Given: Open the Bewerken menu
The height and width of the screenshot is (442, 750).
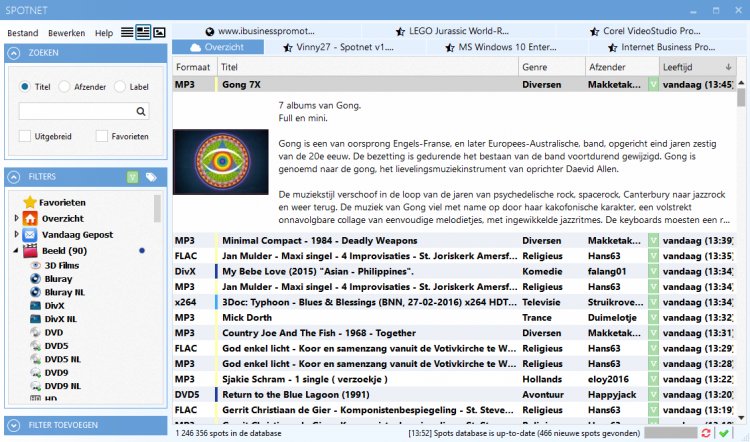Looking at the screenshot, I should [x=66, y=33].
